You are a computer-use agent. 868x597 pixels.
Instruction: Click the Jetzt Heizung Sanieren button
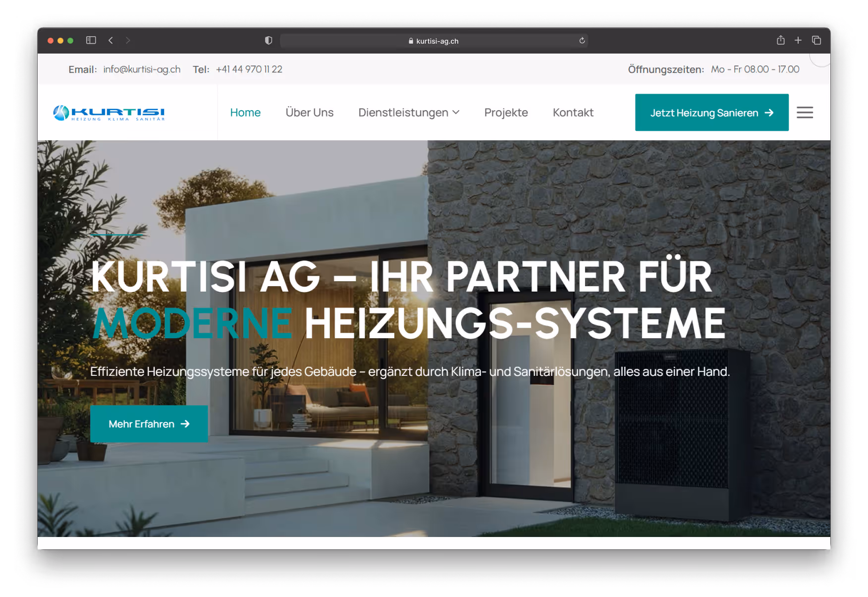pyautogui.click(x=712, y=113)
